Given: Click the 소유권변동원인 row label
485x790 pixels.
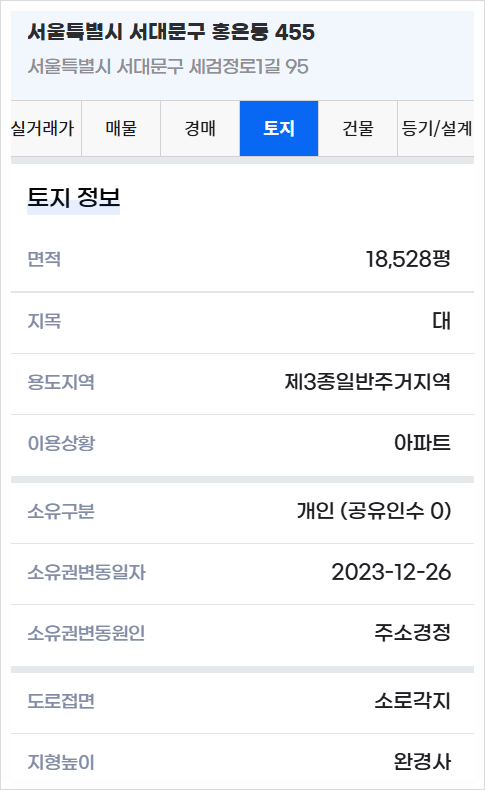Looking at the screenshot, I should (x=86, y=633).
